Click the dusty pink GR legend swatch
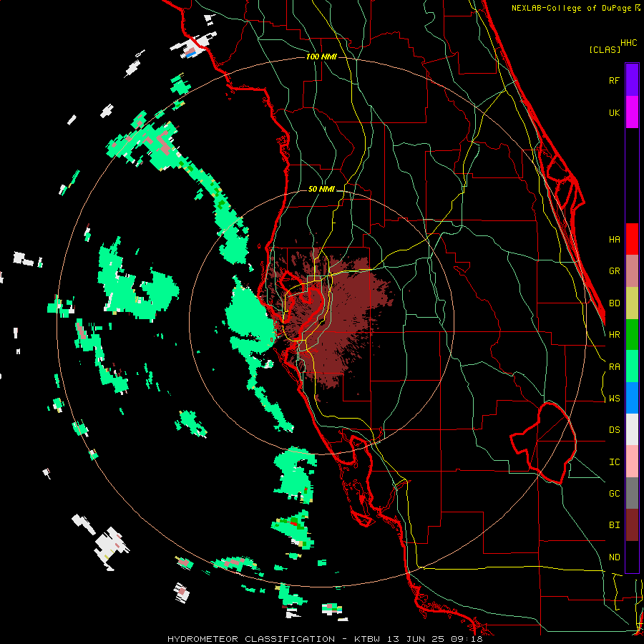Viewport: 644px width, 644px height. (x=632, y=271)
